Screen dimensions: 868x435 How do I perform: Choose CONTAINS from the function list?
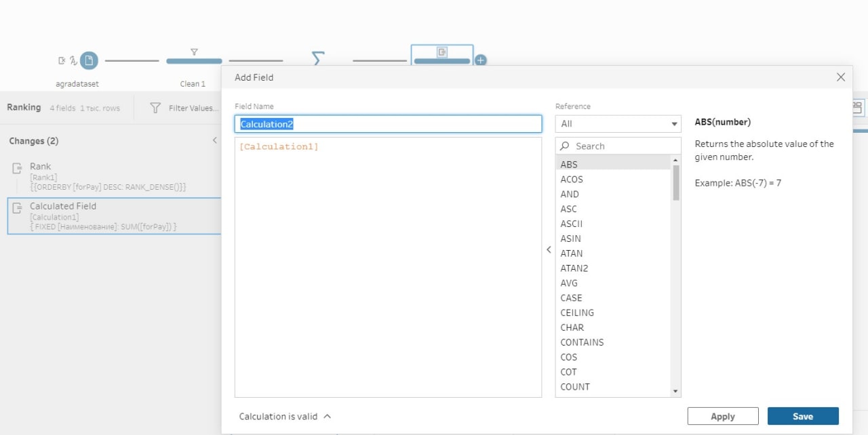(x=582, y=342)
